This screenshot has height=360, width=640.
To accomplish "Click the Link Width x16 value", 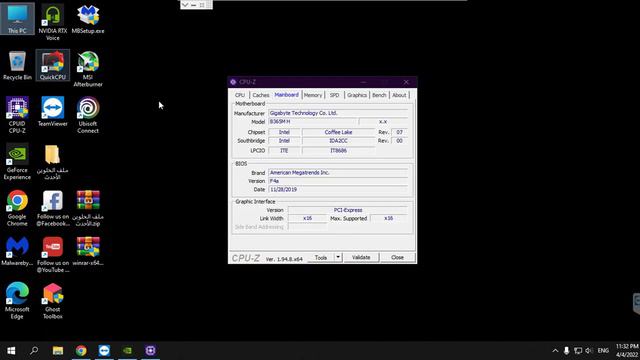I will pyautogui.click(x=307, y=218).
